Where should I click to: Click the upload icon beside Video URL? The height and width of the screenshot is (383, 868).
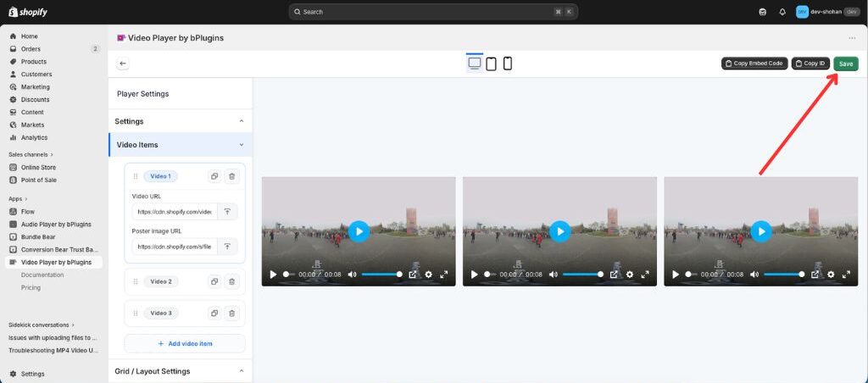click(227, 212)
